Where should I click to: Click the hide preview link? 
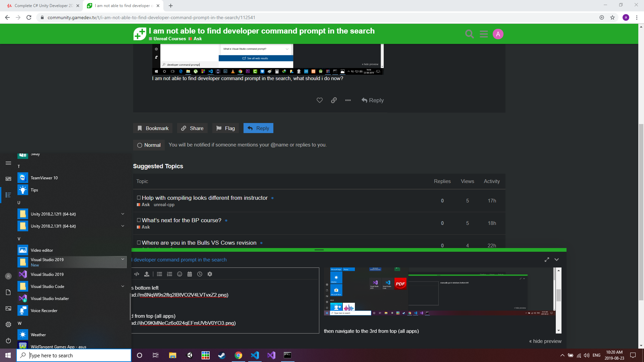[x=545, y=341]
